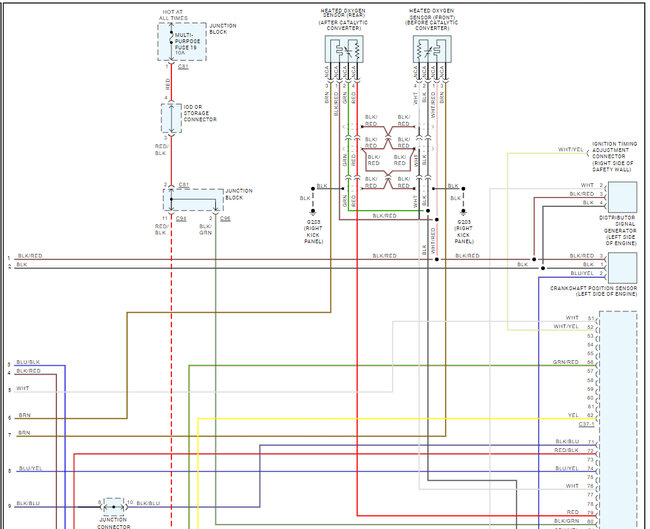Click the rear heated oxygen sensor symbol
650x529 pixels.
[x=343, y=50]
